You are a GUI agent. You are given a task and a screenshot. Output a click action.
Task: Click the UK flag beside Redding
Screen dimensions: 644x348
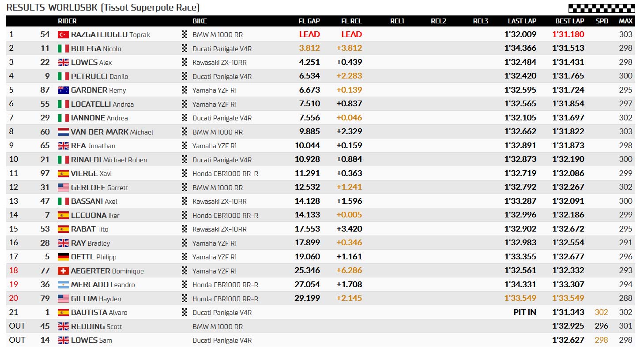coord(63,326)
